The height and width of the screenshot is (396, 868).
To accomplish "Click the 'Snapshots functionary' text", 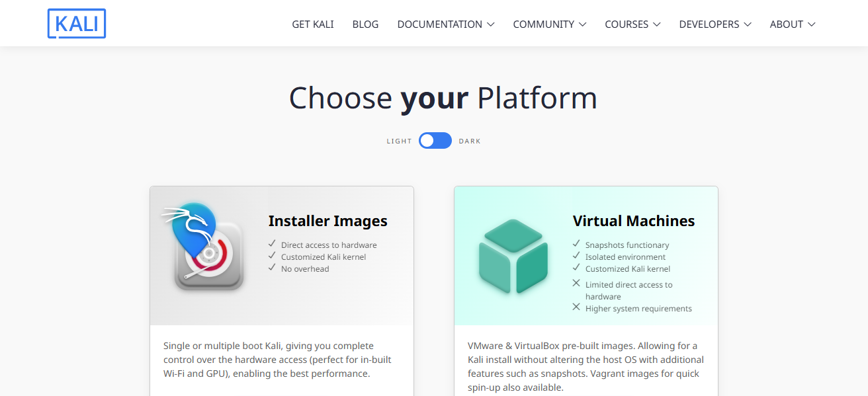I will point(627,245).
